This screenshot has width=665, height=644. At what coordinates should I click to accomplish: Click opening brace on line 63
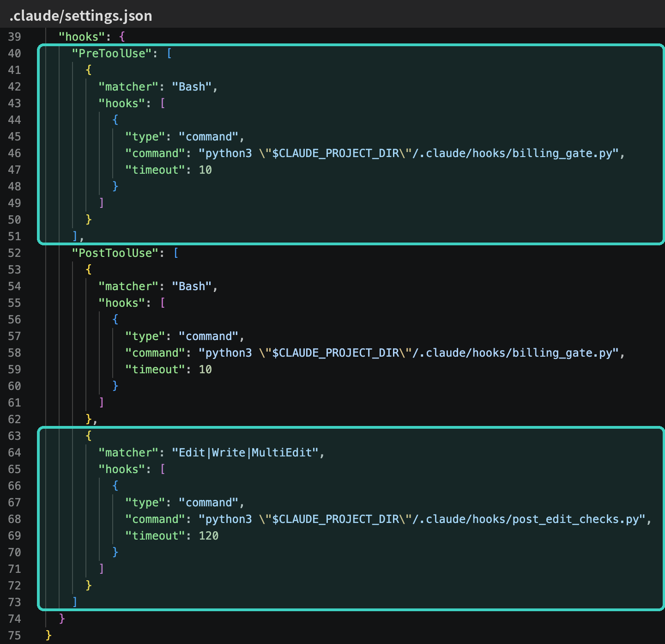[89, 436]
